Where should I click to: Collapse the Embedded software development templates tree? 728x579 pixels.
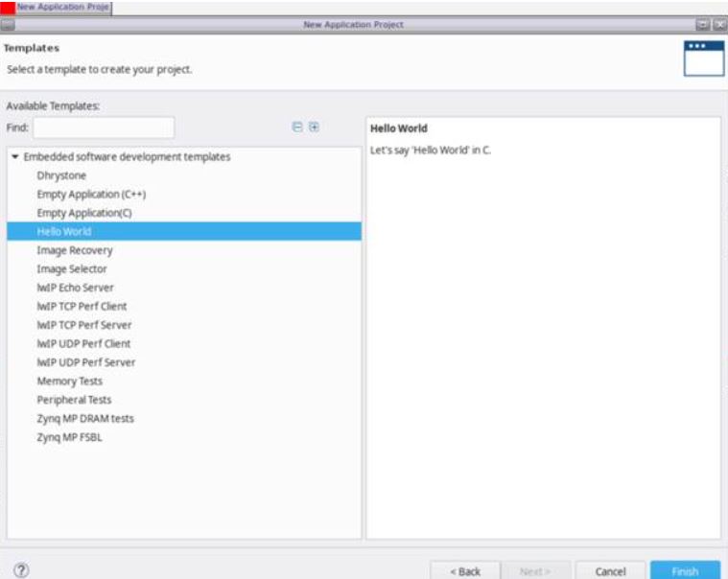(x=14, y=157)
